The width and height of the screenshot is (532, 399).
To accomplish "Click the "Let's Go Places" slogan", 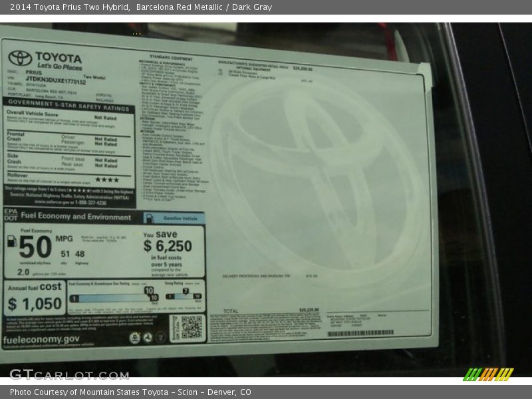I will point(59,66).
